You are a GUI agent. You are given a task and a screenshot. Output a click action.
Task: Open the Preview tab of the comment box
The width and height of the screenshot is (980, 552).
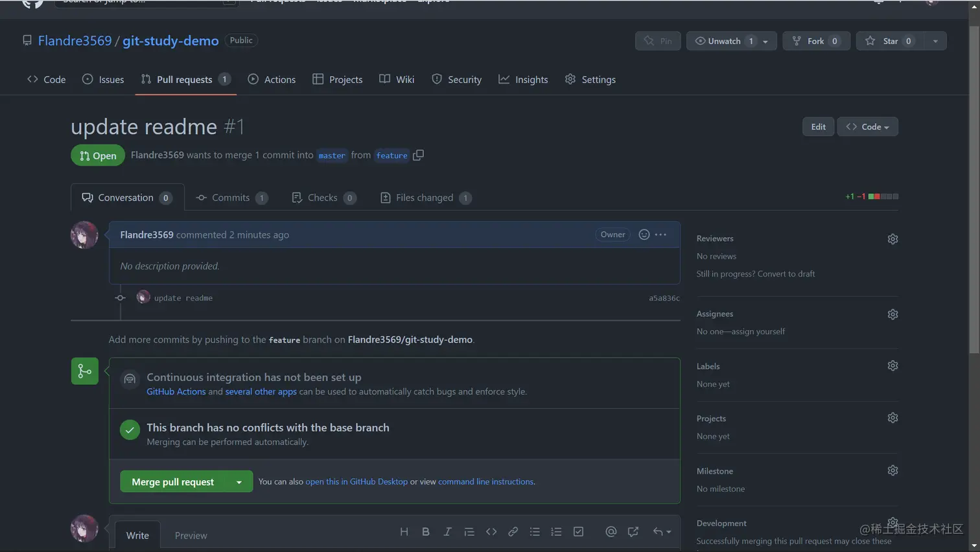coord(191,535)
